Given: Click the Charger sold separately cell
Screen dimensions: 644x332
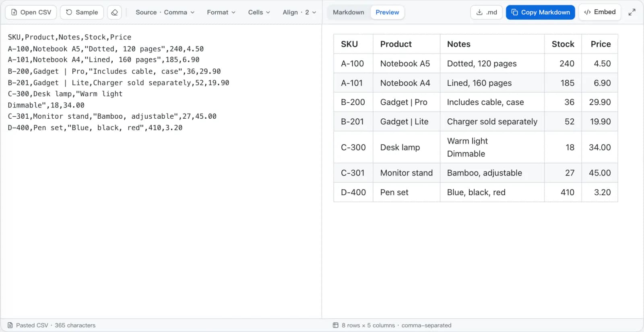Looking at the screenshot, I should 492,122.
